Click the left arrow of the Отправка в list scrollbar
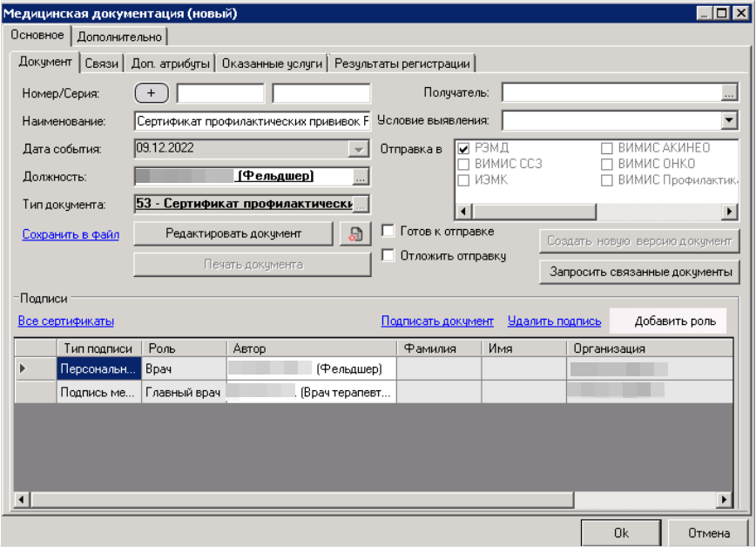756x547 pixels. [x=464, y=212]
